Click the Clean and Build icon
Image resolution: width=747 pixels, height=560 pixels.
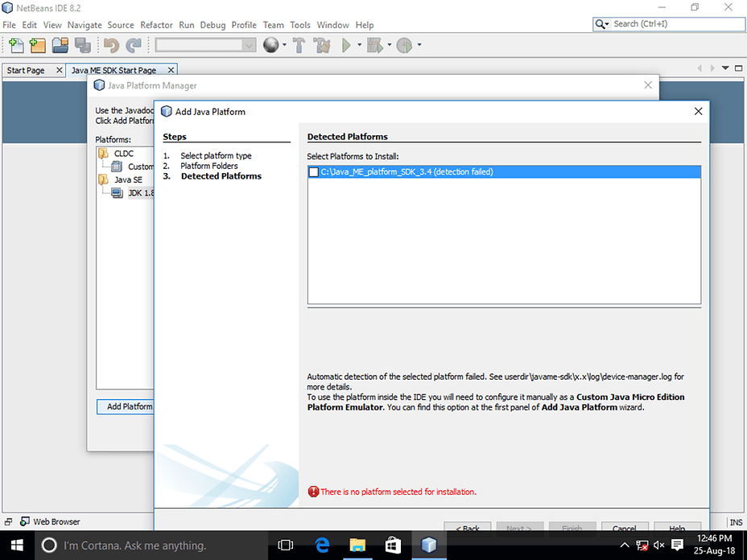[321, 45]
